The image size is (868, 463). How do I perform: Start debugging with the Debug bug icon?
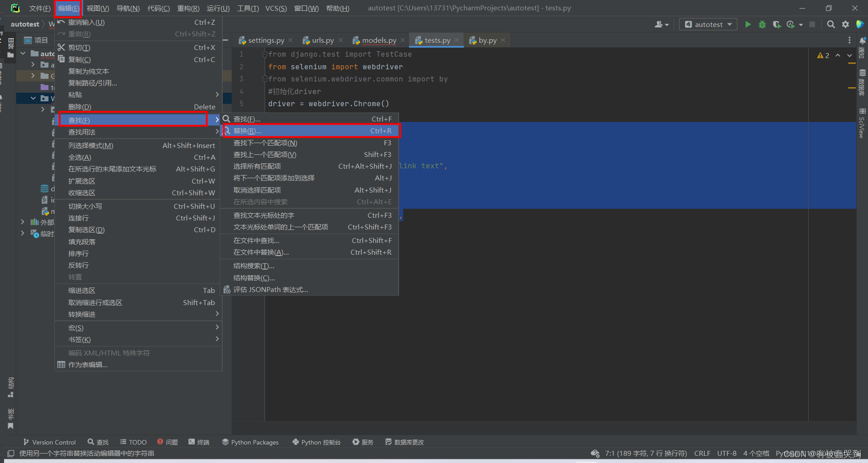762,24
